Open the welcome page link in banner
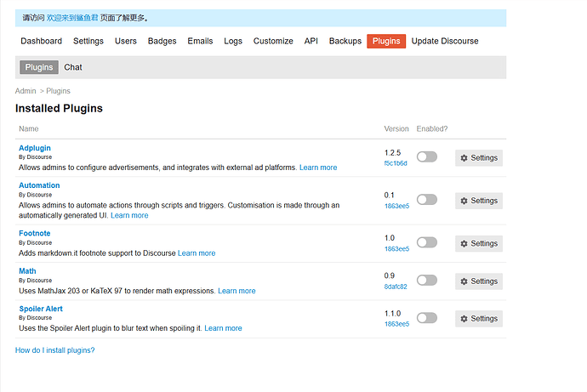Image resolution: width=587 pixels, height=392 pixels. tap(71, 18)
